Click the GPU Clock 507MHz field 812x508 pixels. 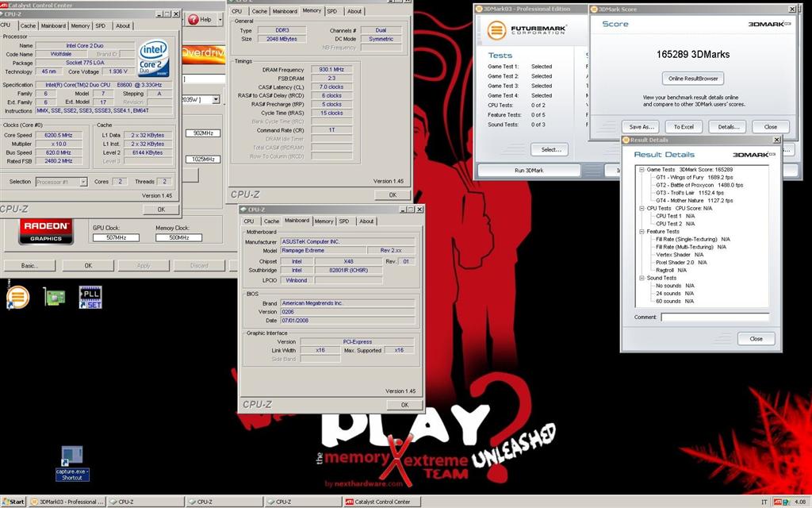[x=116, y=237]
